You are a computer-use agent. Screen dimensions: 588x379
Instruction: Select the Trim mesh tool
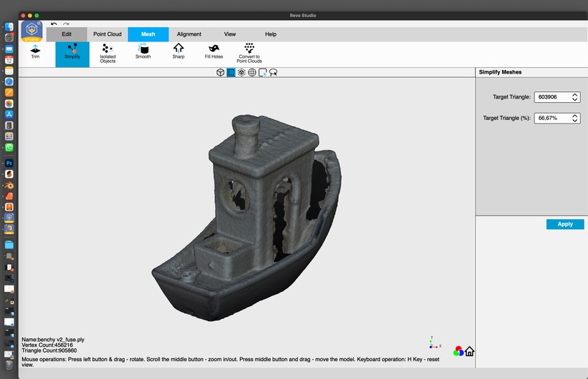click(36, 51)
